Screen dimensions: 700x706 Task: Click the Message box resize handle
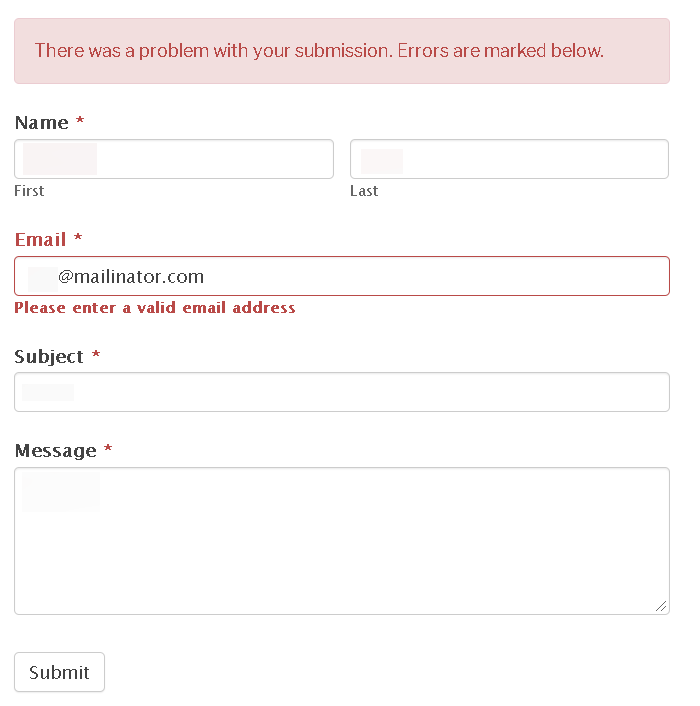[x=661, y=605]
